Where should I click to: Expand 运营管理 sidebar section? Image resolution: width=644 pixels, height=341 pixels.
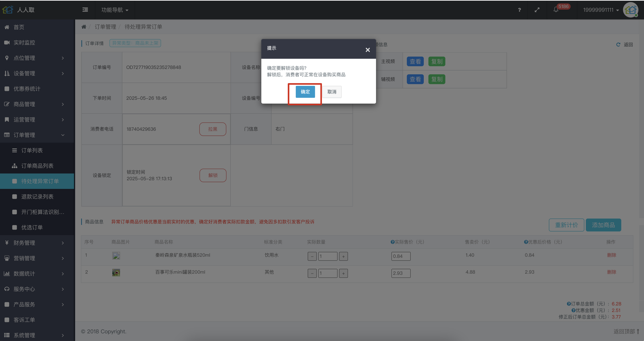point(37,120)
